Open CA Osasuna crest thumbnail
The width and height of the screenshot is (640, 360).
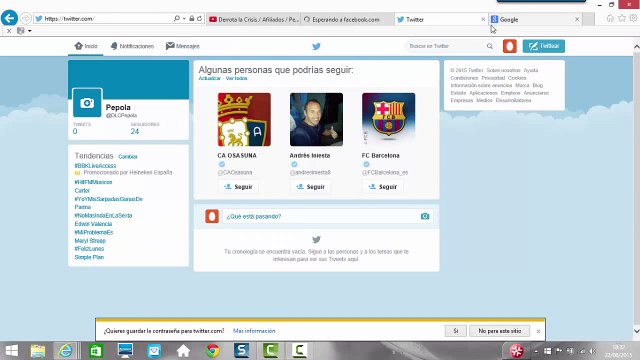[244, 119]
